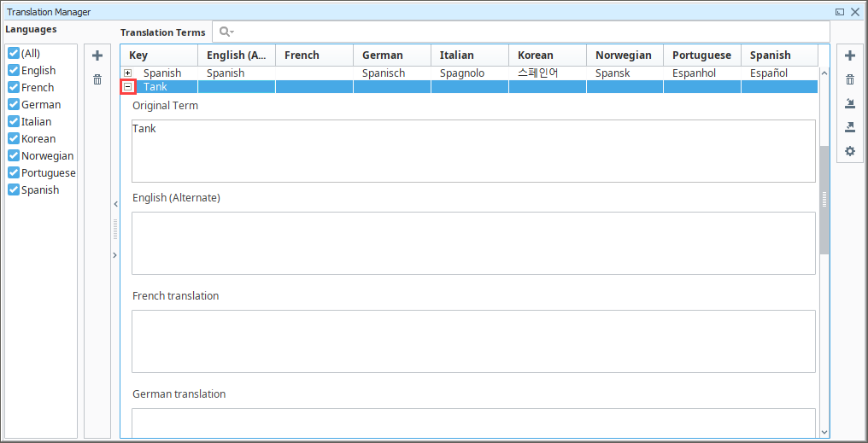Uncheck the Spanish language checkbox
The width and height of the screenshot is (868, 443).
click(x=14, y=189)
